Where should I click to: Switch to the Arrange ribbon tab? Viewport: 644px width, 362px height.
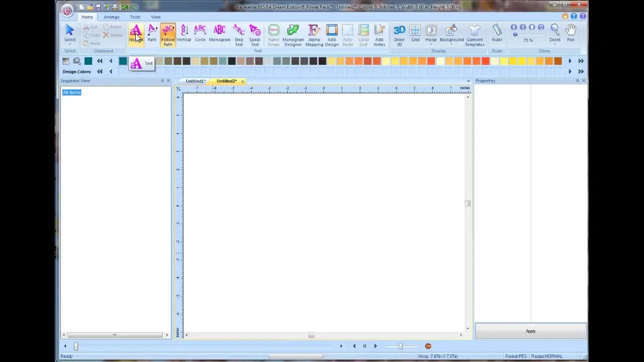[x=111, y=17]
